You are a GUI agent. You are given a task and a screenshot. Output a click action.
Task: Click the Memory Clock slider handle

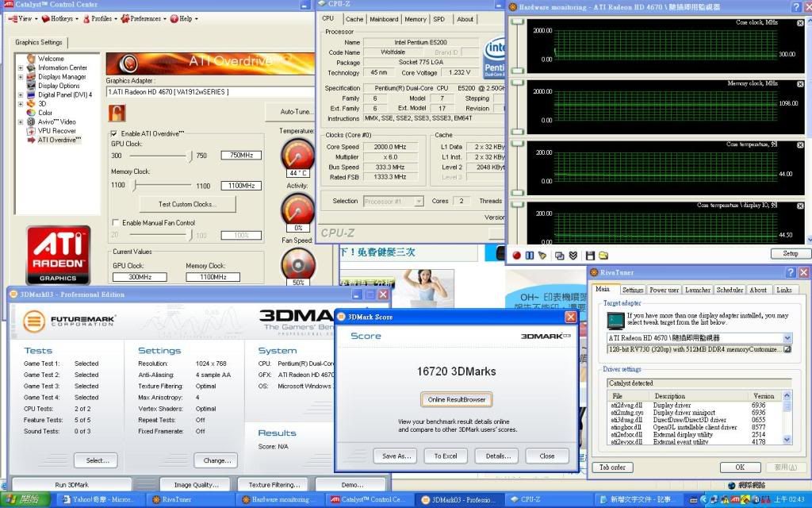coord(135,185)
